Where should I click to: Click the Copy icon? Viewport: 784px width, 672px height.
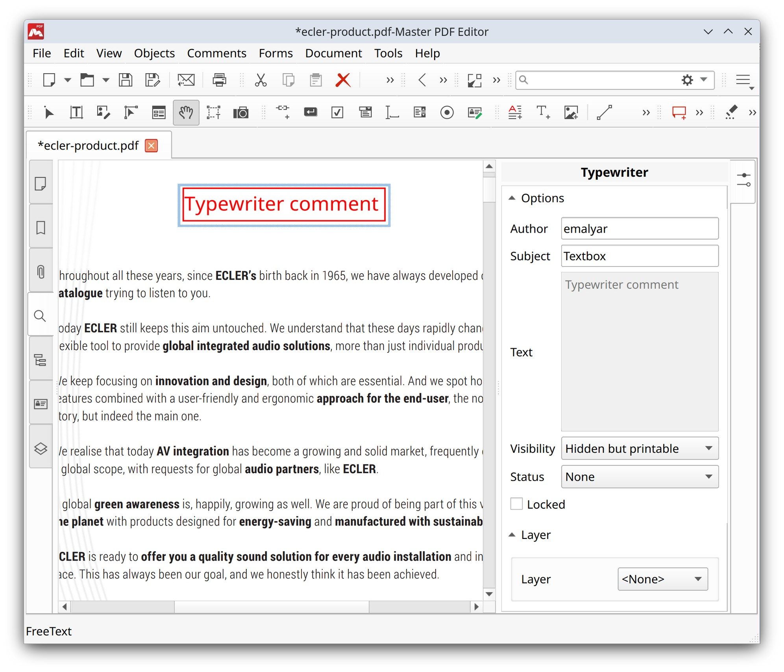288,80
